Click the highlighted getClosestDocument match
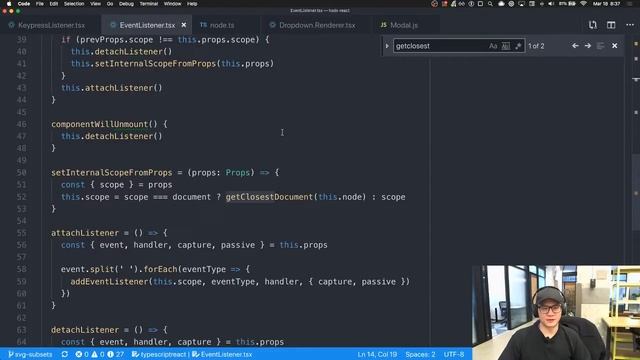This screenshot has height=360, width=640. [x=269, y=197]
